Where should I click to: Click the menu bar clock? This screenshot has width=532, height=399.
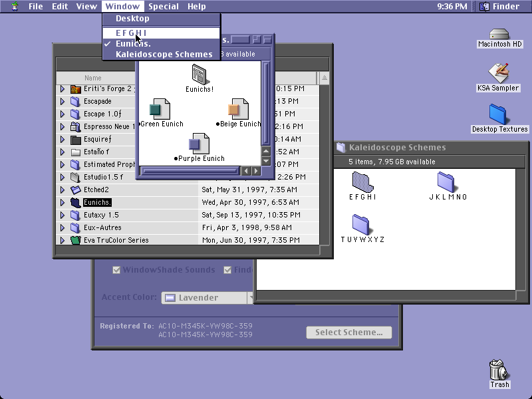(452, 6)
